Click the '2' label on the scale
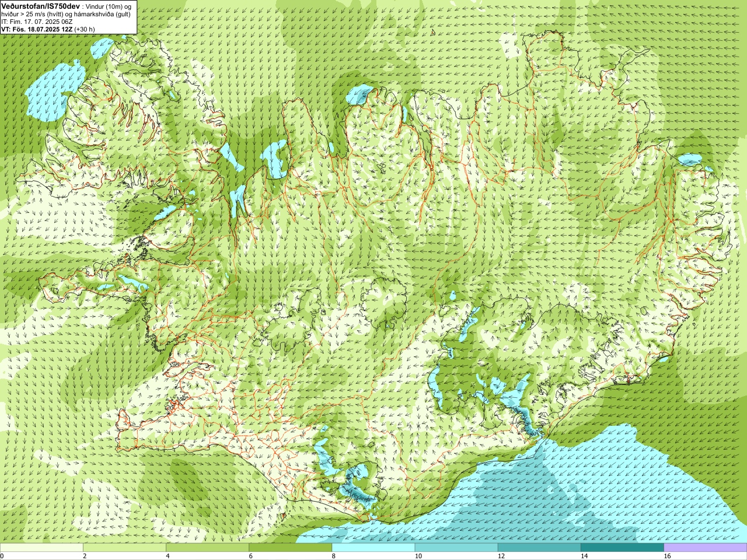The width and height of the screenshot is (747, 560). click(x=85, y=556)
